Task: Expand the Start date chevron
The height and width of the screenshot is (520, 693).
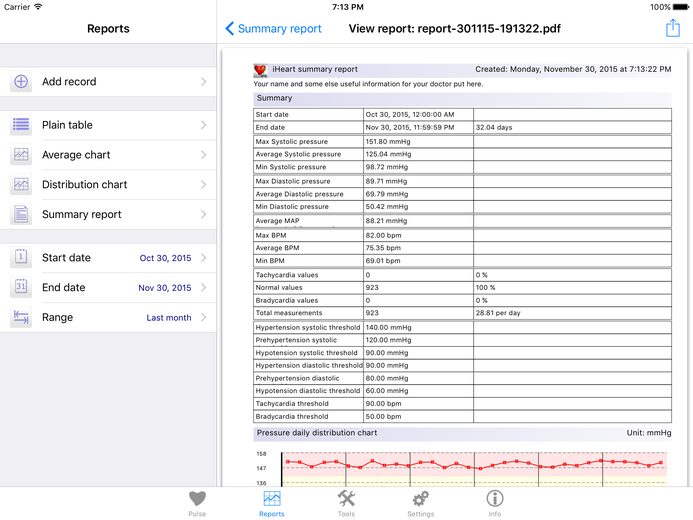Action: (203, 258)
